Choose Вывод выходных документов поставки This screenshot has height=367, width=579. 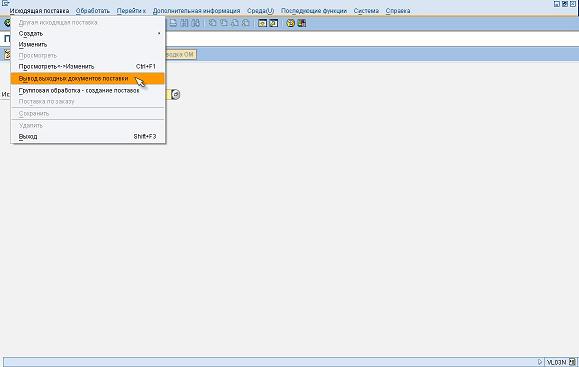pyautogui.click(x=88, y=79)
